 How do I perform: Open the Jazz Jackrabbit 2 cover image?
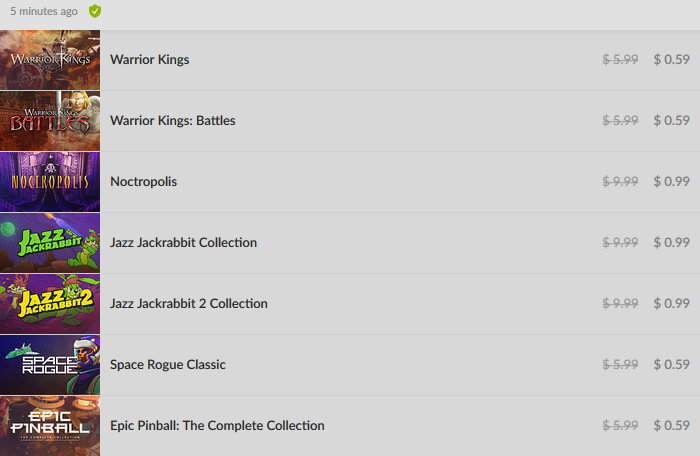click(50, 304)
